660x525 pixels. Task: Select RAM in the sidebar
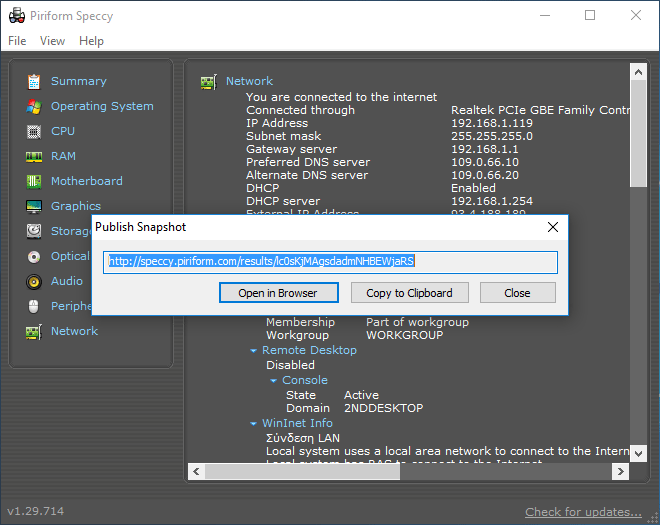coord(63,156)
